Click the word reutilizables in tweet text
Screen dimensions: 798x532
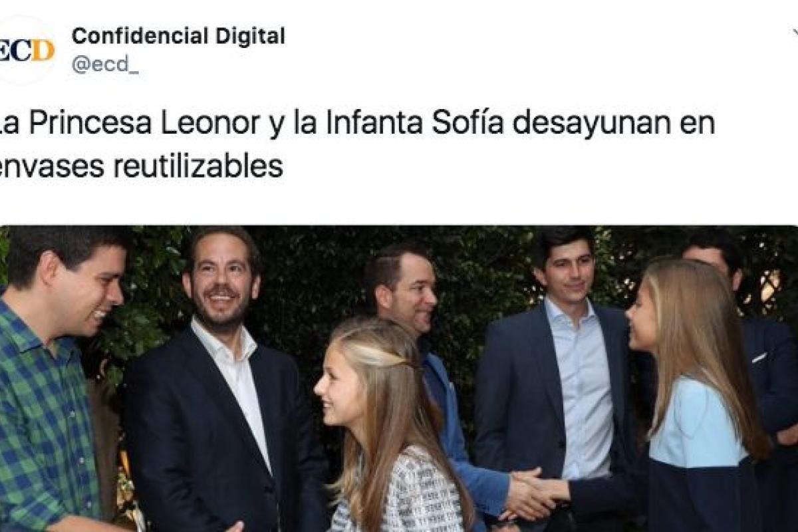198,166
